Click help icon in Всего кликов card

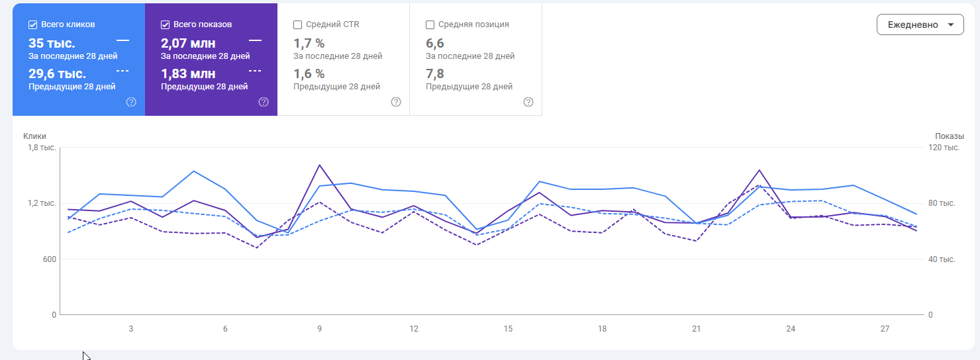[x=131, y=102]
